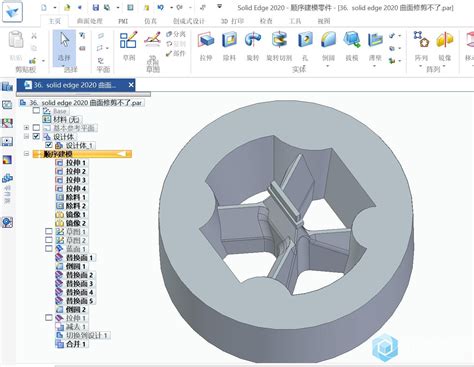The height and width of the screenshot is (367, 474).
Task: Click the 拔模 (Draft) tool icon
Action: click(352, 40)
